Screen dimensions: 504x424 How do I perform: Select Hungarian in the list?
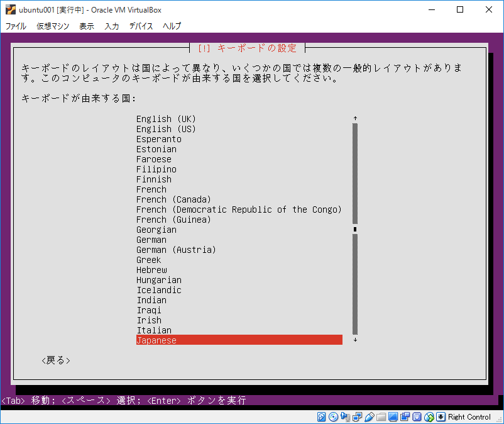(x=239, y=280)
